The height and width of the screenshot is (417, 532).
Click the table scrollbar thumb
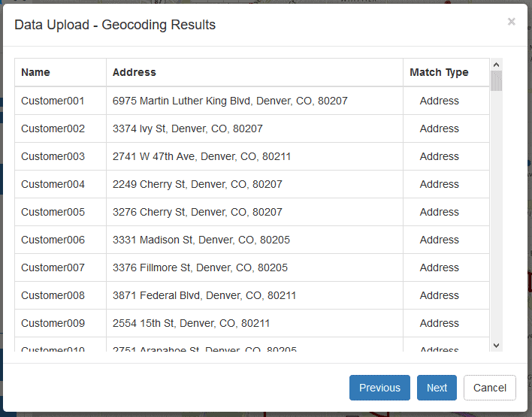497,80
